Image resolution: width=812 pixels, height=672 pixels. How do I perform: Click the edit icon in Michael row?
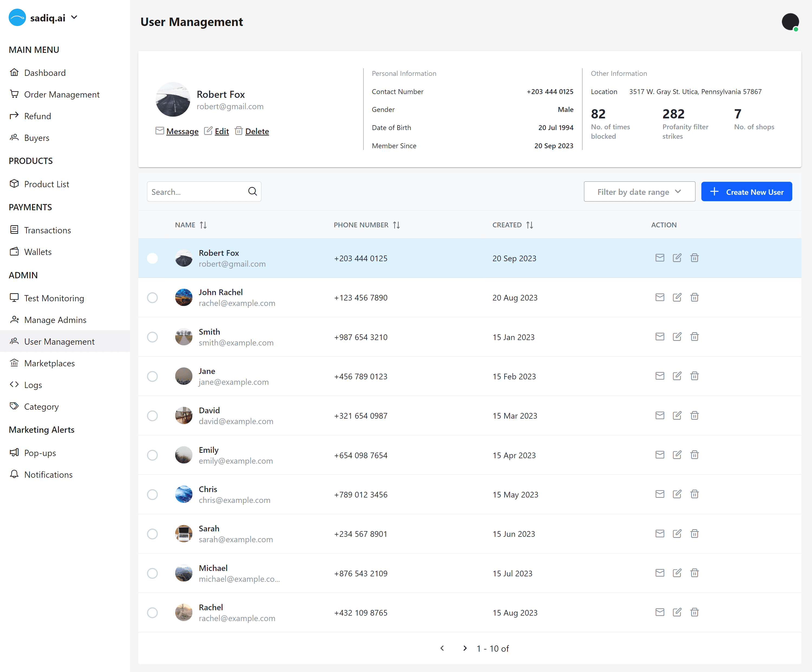click(677, 573)
